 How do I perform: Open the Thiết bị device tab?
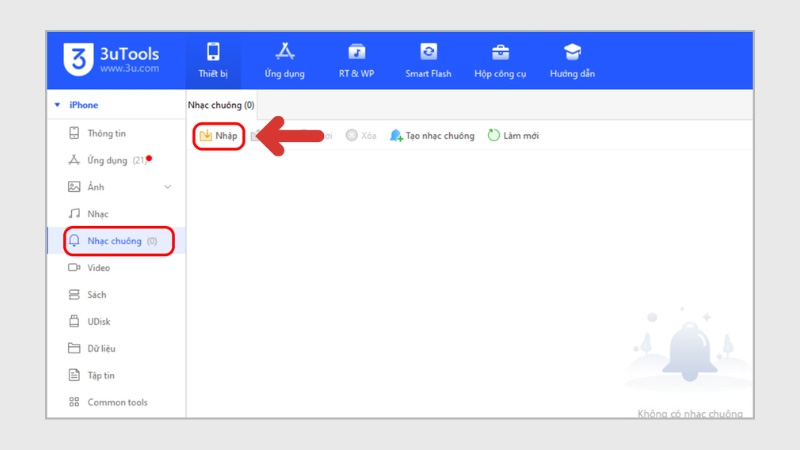(x=213, y=60)
